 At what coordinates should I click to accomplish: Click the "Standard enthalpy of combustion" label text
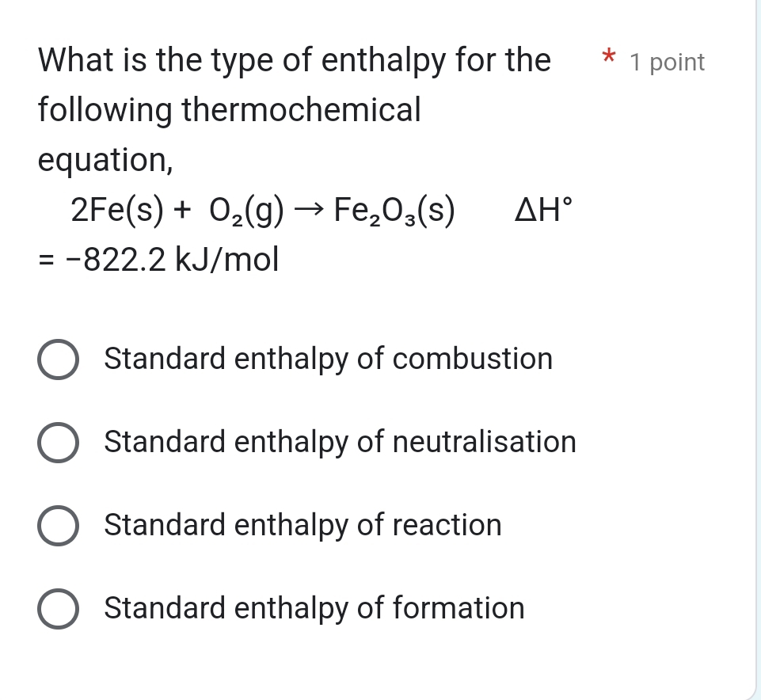pyautogui.click(x=329, y=359)
